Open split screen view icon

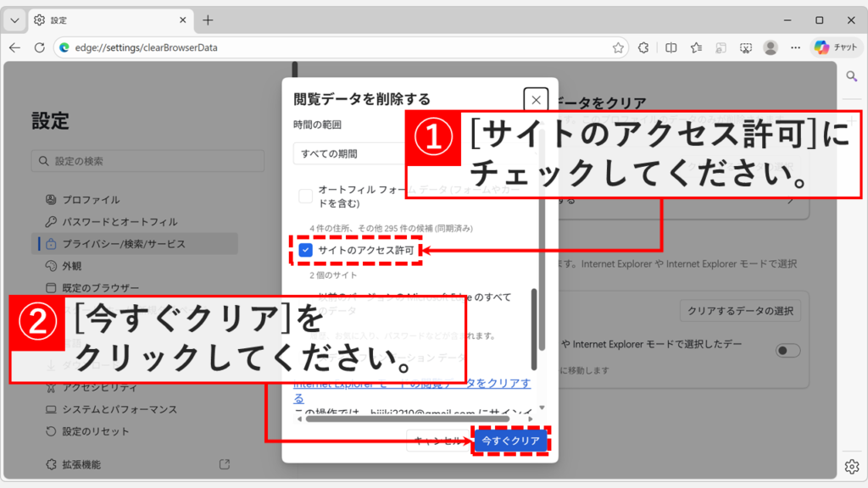click(x=670, y=47)
